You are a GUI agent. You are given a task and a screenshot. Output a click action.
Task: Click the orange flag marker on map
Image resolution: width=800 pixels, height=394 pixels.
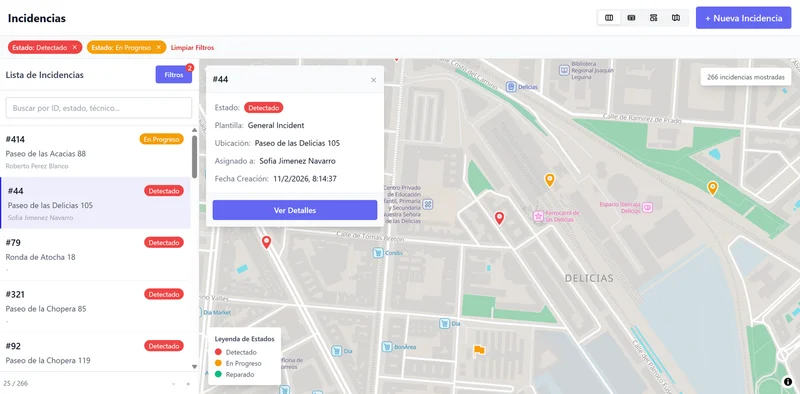(479, 350)
